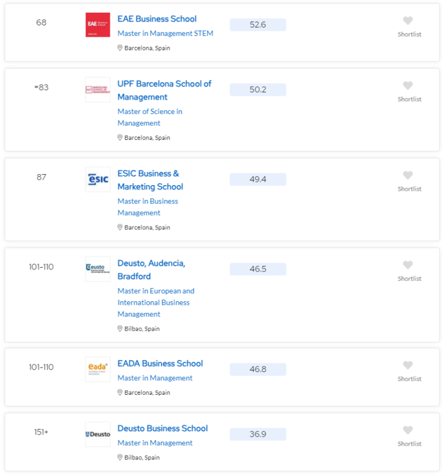Open EAE Business School logo thumbnail
448x476 pixels.
[98, 25]
